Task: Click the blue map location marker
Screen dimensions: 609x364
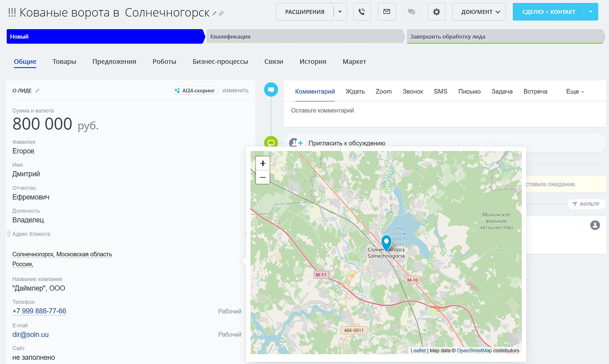Action: (386, 242)
